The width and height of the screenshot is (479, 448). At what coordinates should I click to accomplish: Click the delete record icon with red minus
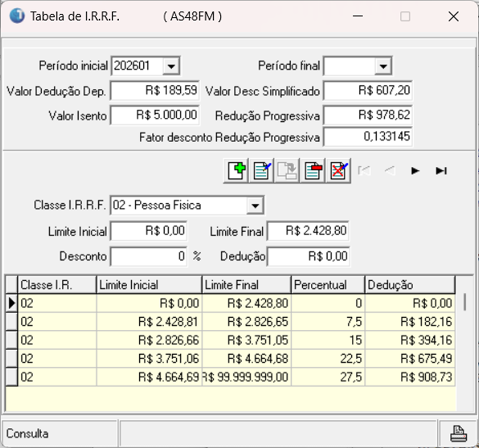pos(312,170)
